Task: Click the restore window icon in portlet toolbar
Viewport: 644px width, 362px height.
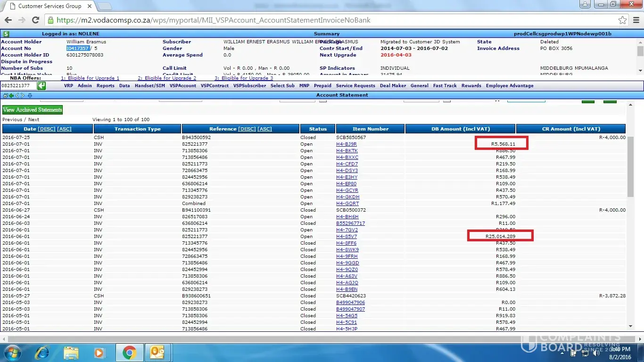Action: (5, 95)
